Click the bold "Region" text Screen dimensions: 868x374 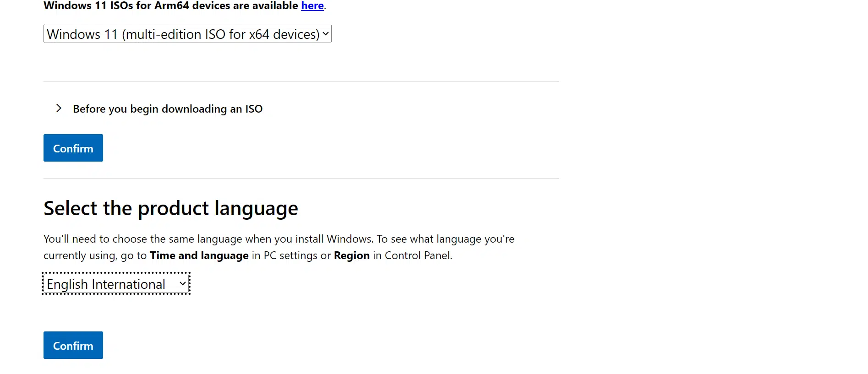point(351,255)
